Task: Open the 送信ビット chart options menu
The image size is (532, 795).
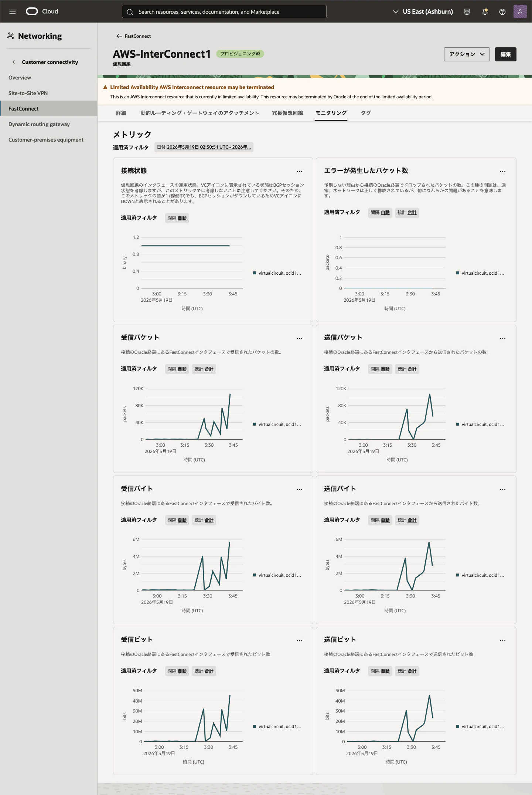Action: click(x=503, y=640)
